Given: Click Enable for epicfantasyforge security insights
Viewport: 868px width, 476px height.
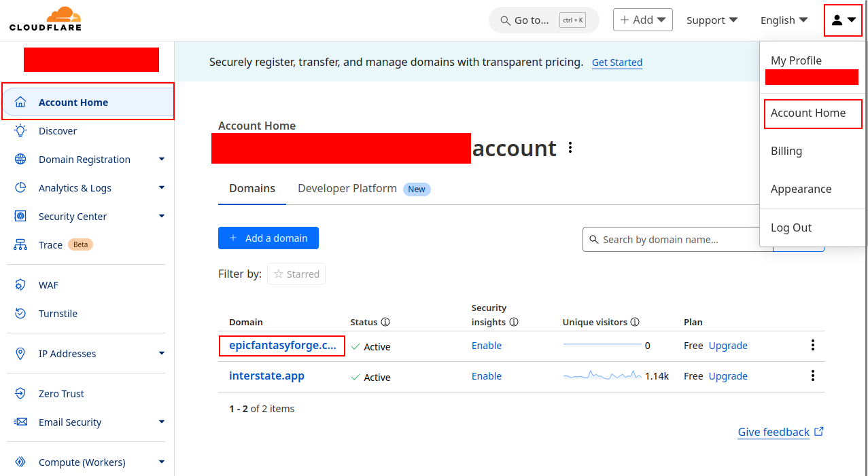Looking at the screenshot, I should (x=487, y=346).
